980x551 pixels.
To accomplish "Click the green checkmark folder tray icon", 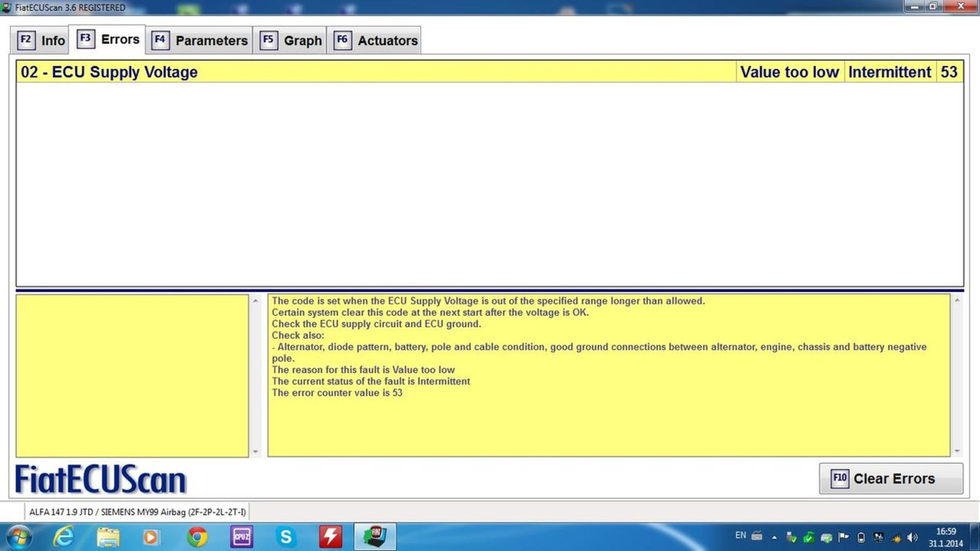I will pos(809,537).
